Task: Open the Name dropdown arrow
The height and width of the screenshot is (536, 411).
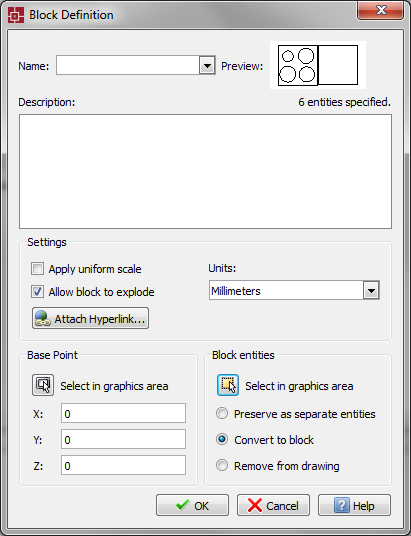Action: click(207, 65)
